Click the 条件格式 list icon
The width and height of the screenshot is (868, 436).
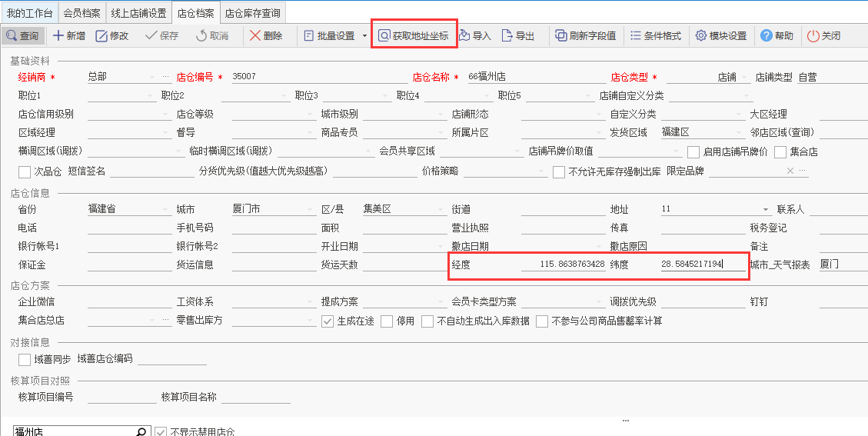click(636, 36)
